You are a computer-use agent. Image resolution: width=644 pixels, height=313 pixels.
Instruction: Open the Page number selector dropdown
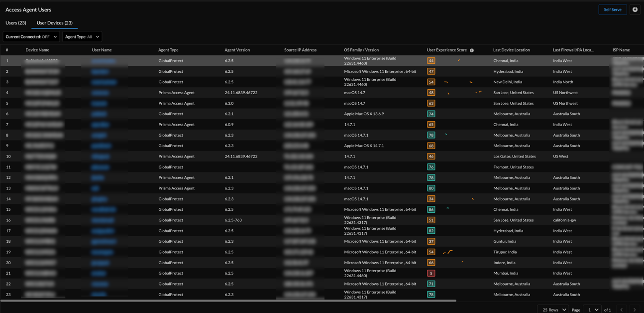click(593, 310)
